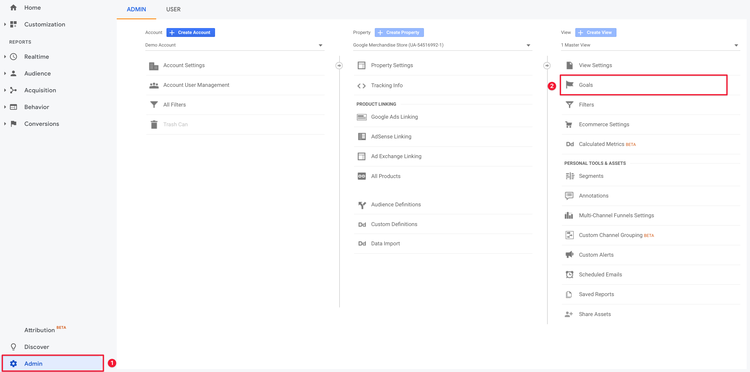Click the Custom Alerts megaphone icon
The image size is (750, 372).
click(569, 255)
